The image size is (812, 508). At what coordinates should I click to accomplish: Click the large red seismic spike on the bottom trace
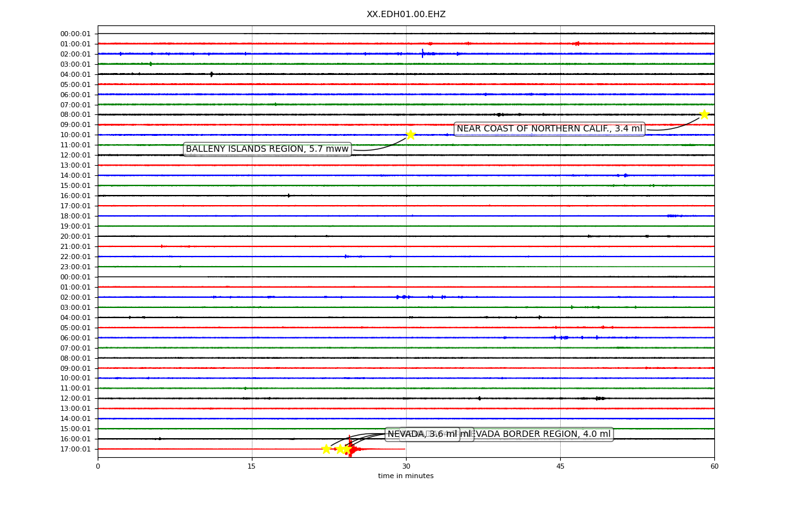click(x=350, y=447)
